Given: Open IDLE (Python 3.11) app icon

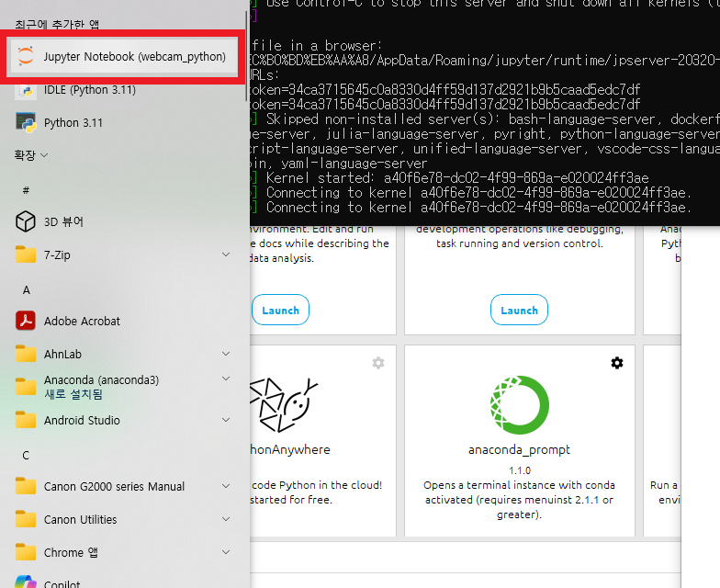Looking at the screenshot, I should [26, 90].
